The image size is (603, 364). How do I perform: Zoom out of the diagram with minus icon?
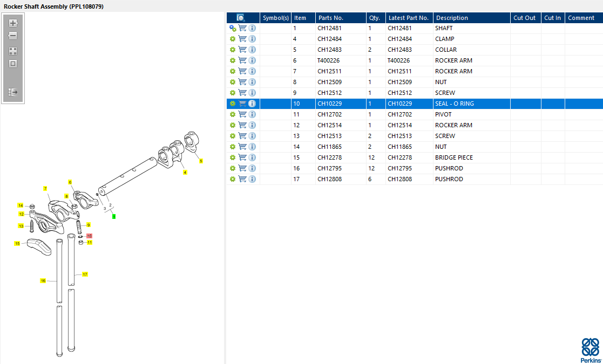13,36
